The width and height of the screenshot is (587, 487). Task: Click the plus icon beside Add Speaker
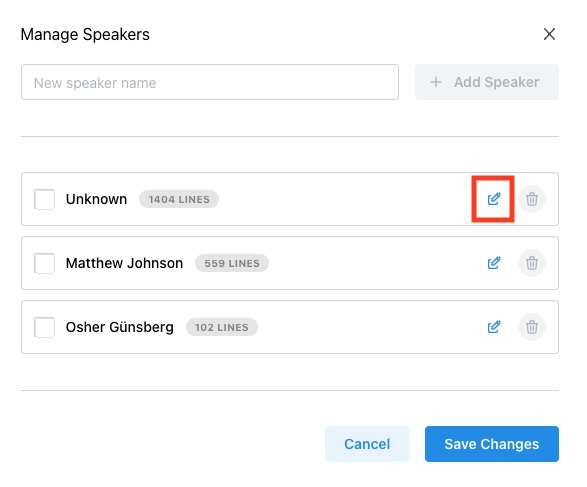click(x=436, y=82)
